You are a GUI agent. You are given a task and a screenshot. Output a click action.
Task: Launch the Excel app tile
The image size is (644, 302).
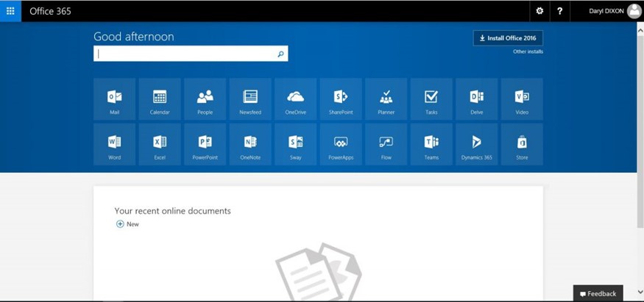pyautogui.click(x=160, y=144)
